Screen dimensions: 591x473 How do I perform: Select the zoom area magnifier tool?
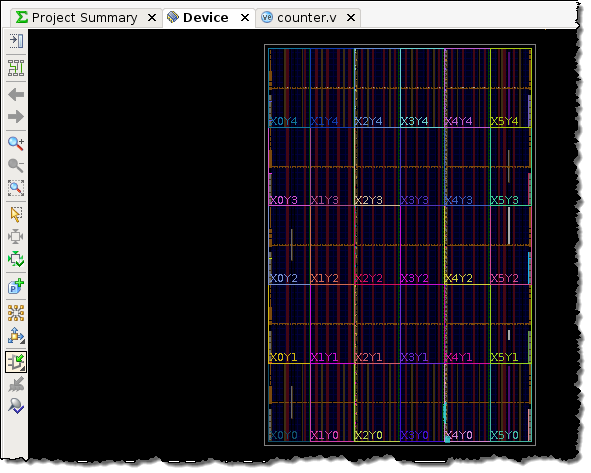[16, 188]
